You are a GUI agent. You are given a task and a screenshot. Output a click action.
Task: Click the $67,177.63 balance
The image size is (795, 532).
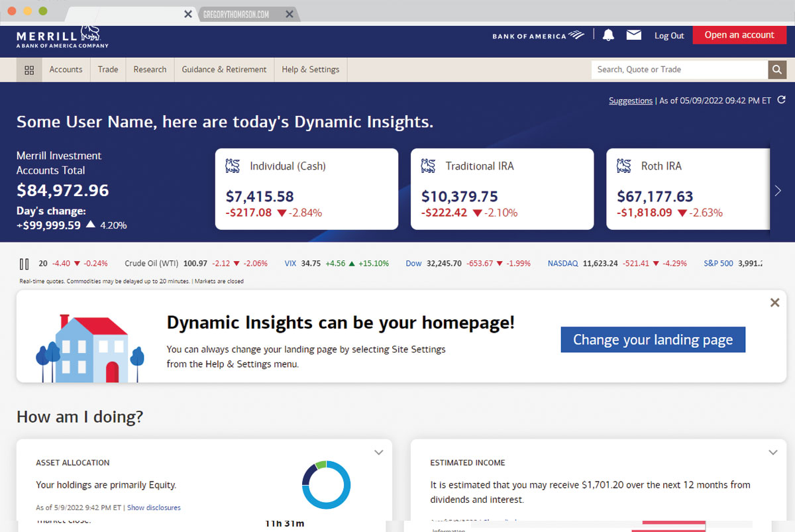(x=655, y=197)
